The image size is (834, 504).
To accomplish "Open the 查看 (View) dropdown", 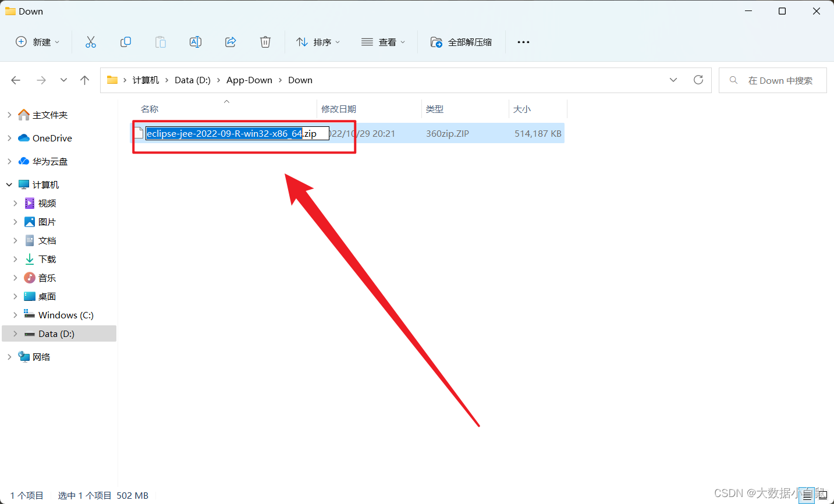I will click(383, 42).
